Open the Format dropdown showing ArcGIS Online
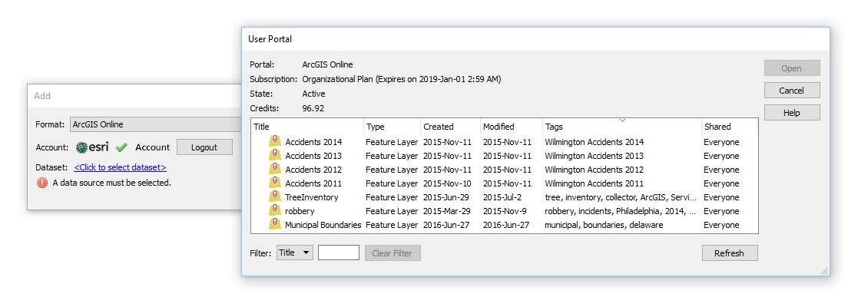 [x=156, y=124]
